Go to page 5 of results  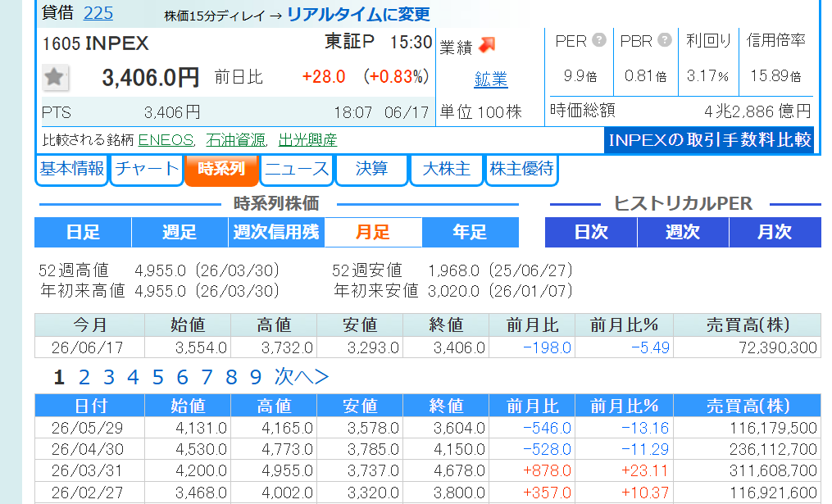tap(157, 377)
